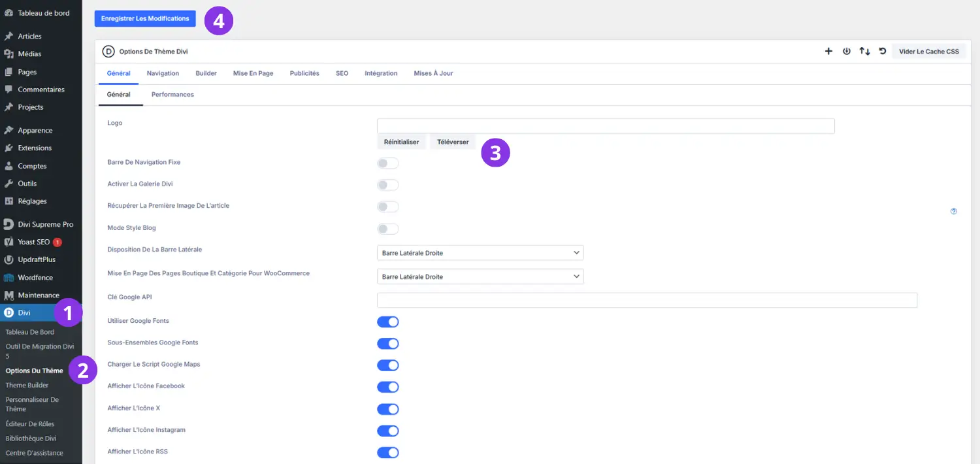Click the Articles pin icon
Image resolution: width=980 pixels, height=464 pixels.
(x=8, y=36)
